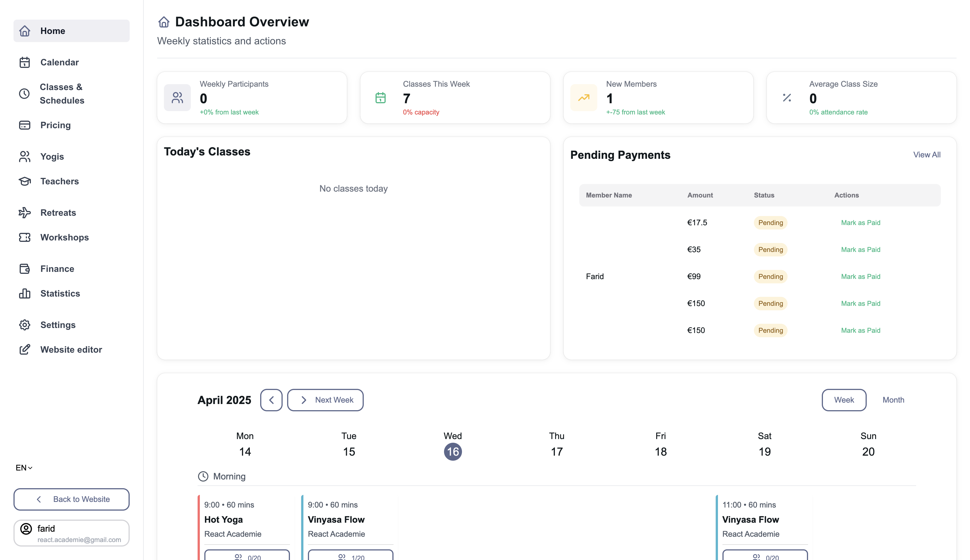
Task: Click Next Week button
Action: click(x=325, y=400)
